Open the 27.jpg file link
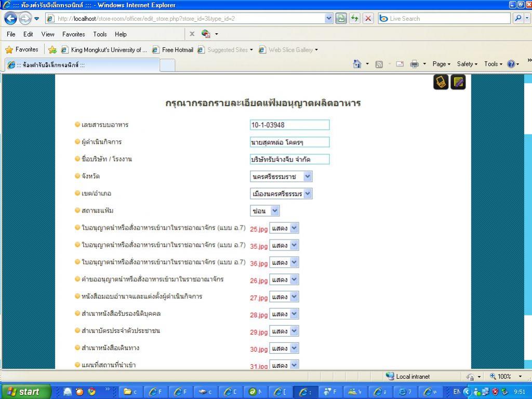532x399 pixels. point(259,298)
